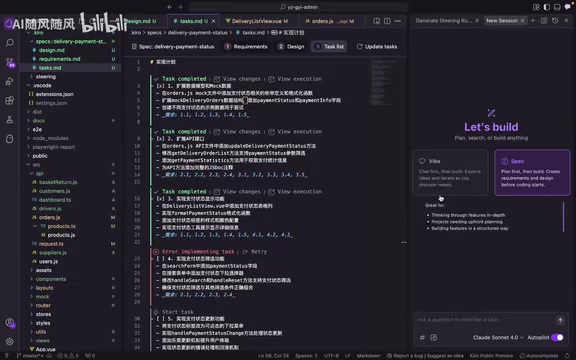Open chat session history icon
The height and width of the screenshot is (360, 576).
pos(555,21)
